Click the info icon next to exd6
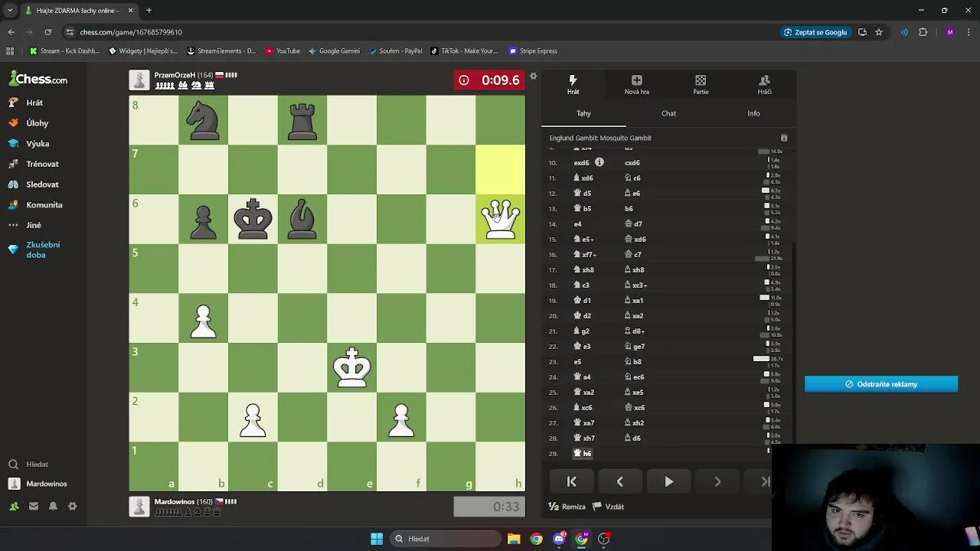The image size is (980, 551). coord(599,162)
